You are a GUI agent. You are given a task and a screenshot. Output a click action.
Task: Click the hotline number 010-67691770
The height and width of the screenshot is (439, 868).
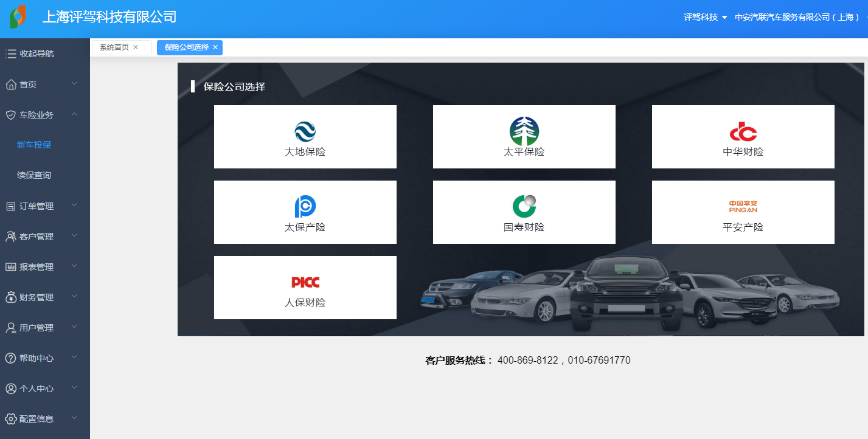[x=599, y=361]
